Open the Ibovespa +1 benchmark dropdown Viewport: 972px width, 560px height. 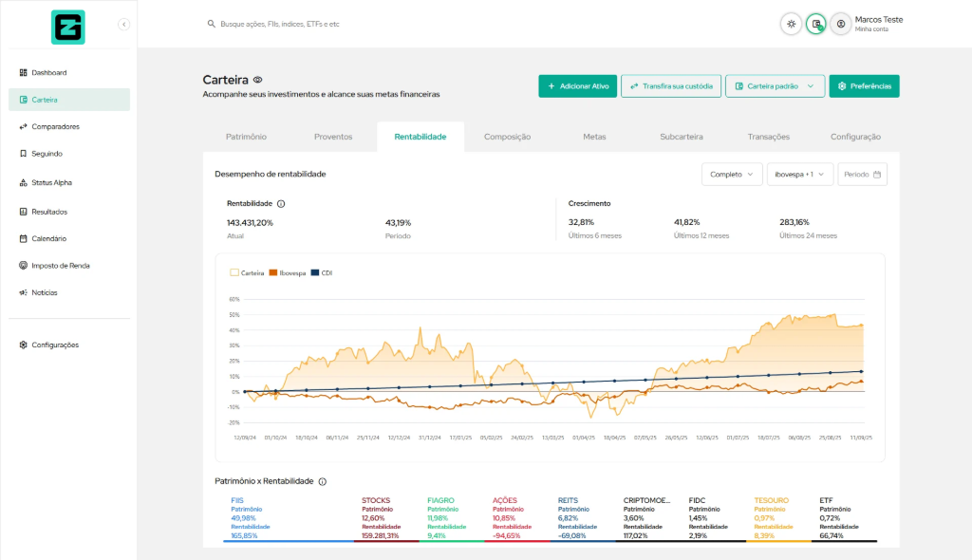point(799,175)
